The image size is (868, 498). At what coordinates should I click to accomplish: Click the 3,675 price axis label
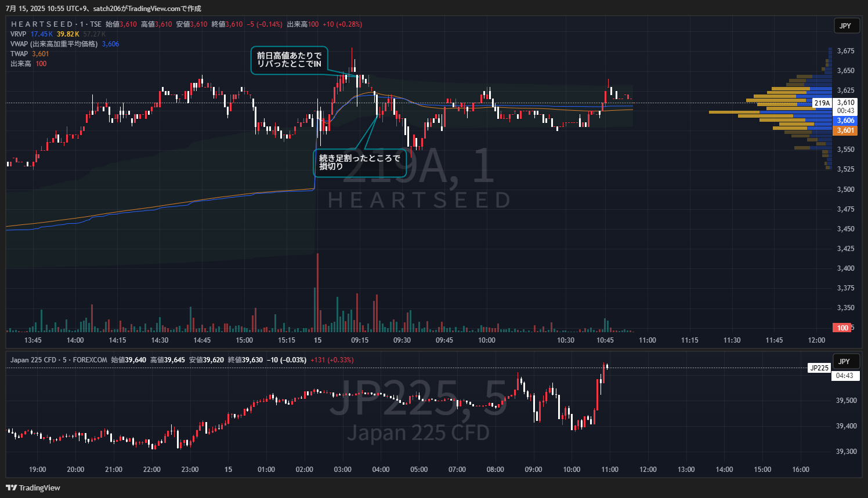(845, 51)
